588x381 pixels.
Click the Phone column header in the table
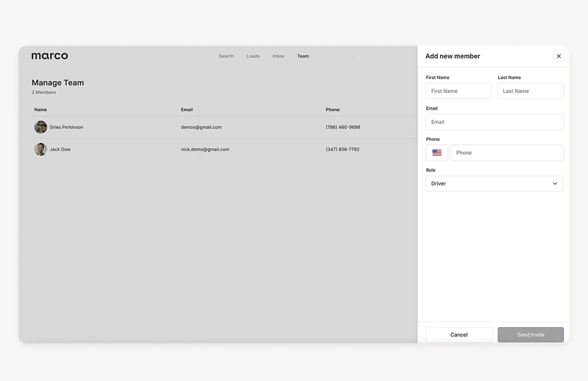click(332, 110)
